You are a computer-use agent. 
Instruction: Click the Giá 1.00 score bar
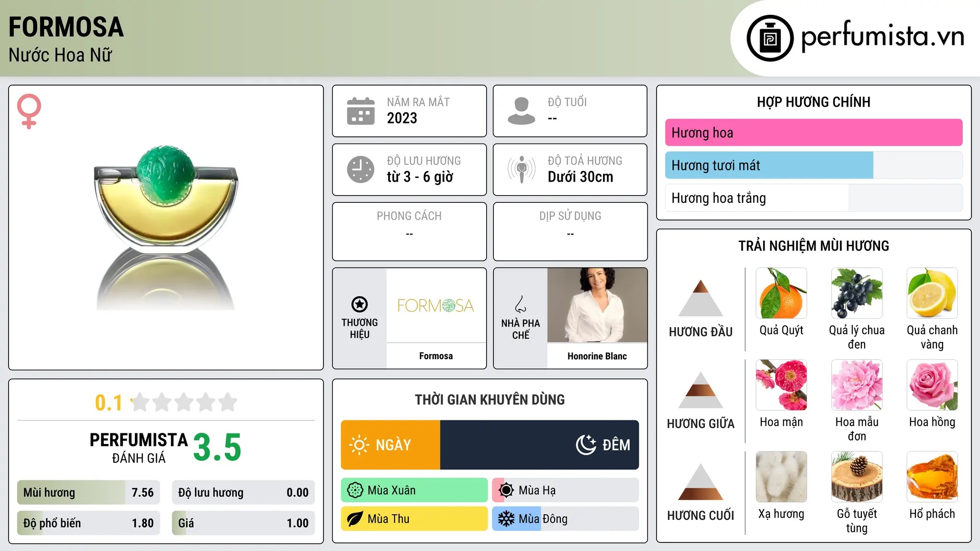[x=243, y=523]
